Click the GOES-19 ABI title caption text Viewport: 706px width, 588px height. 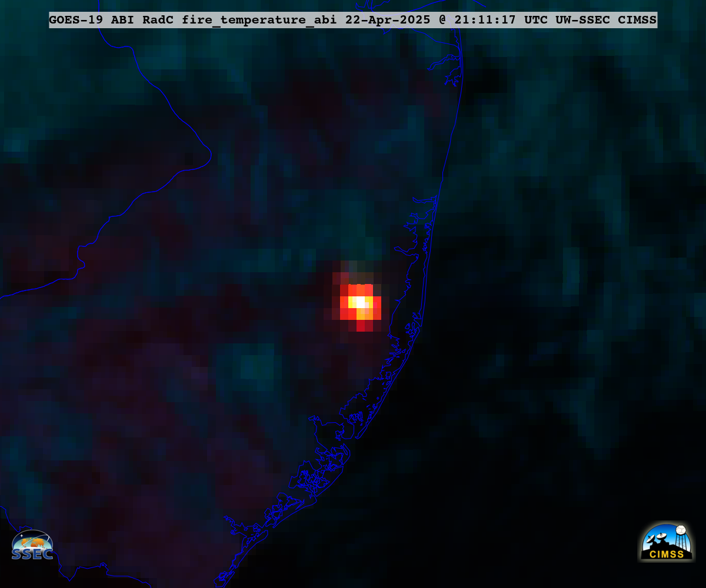[353, 20]
